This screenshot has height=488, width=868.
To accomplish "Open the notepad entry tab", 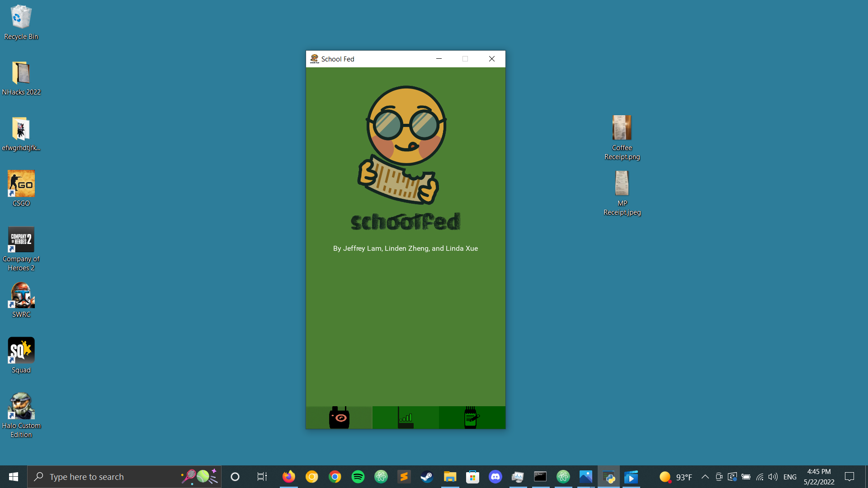I will [472, 418].
